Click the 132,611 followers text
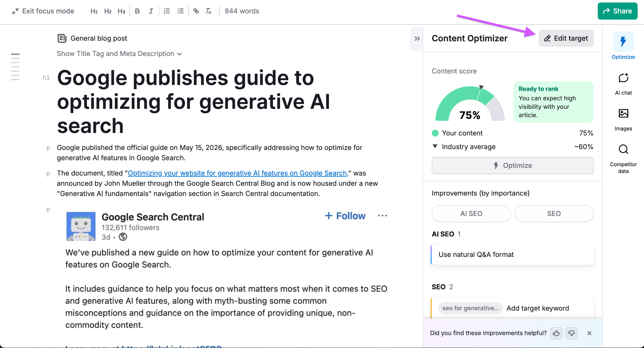The image size is (644, 348). 130,228
